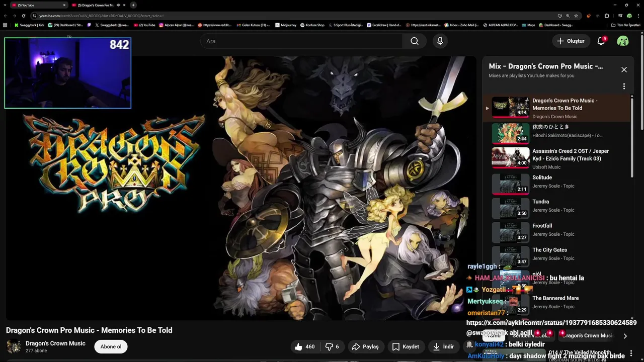Download video using İndir button

pyautogui.click(x=443, y=346)
